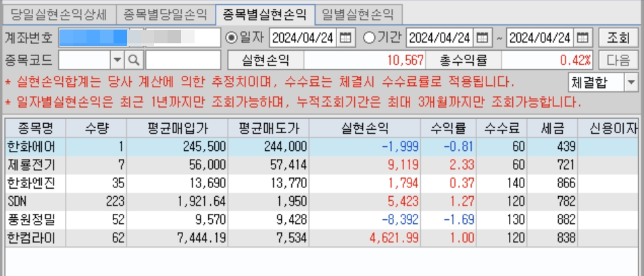Screen dimensions: 644x276
Task: Click return rate -1.69
Action: point(457,220)
